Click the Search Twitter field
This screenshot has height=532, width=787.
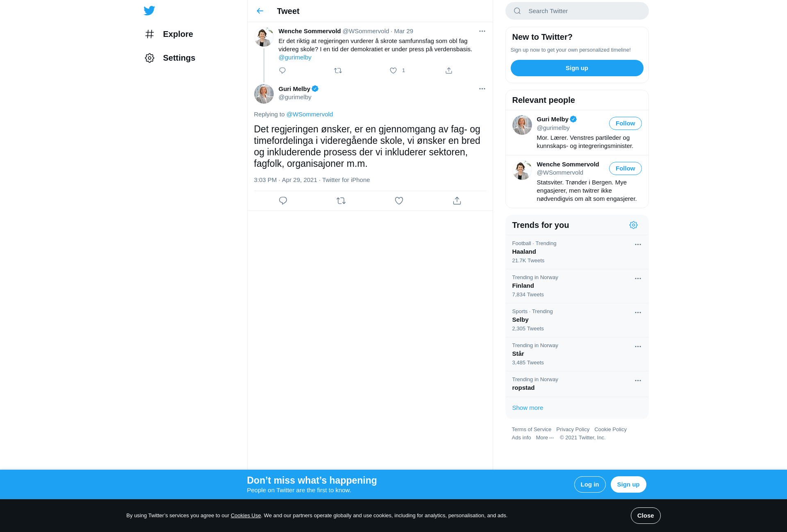[577, 11]
